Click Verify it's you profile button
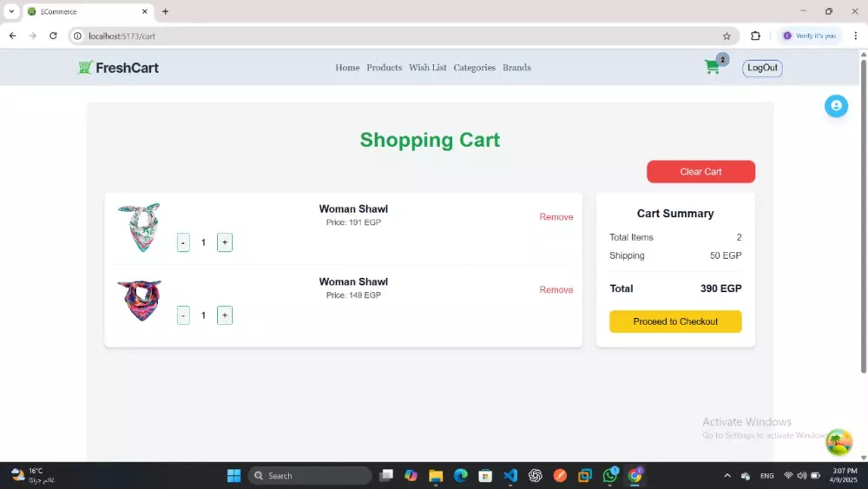 click(x=809, y=36)
